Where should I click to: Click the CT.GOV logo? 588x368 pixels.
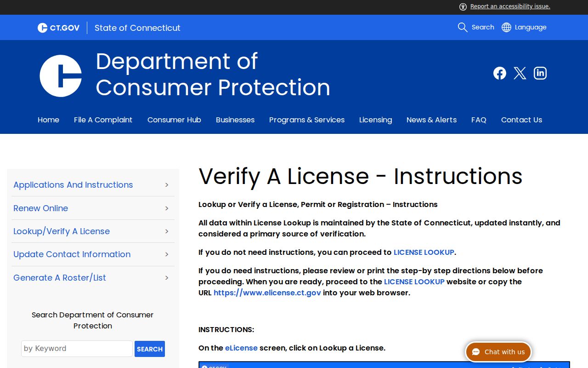pyautogui.click(x=58, y=28)
